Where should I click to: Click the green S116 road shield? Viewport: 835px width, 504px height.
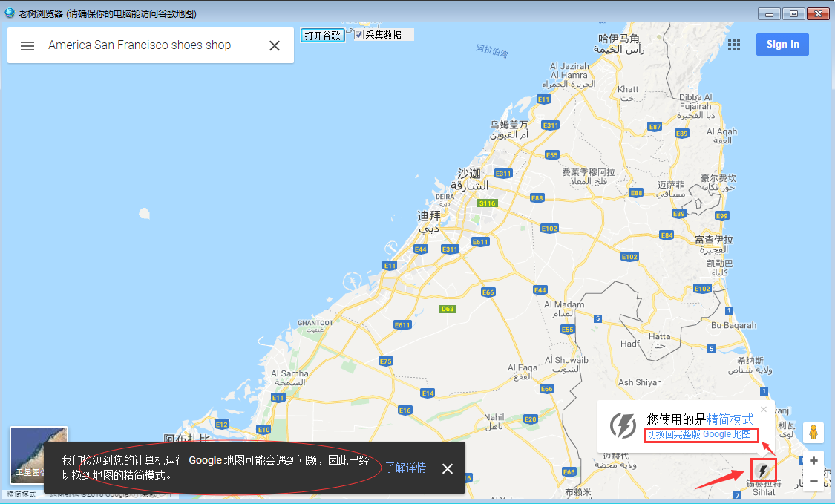coord(487,203)
